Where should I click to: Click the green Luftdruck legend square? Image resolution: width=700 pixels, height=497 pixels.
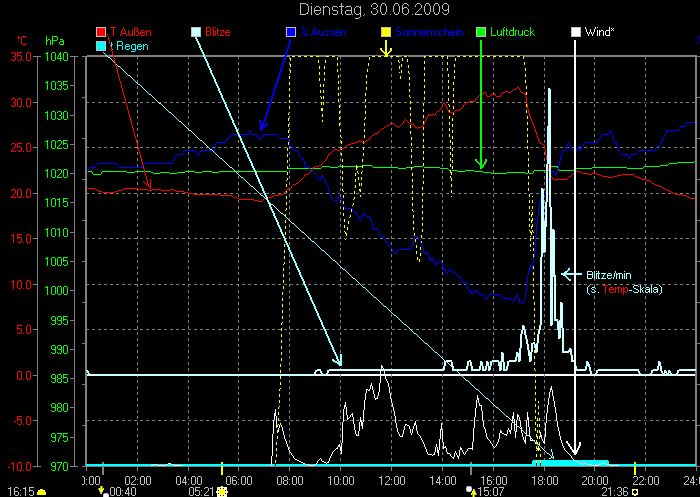[x=482, y=32]
